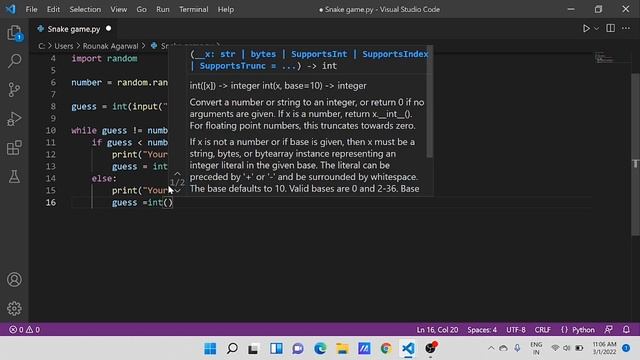The height and width of the screenshot is (360, 640).
Task: Switch to Visual Studio Code taskbar icon
Action: coord(408,348)
